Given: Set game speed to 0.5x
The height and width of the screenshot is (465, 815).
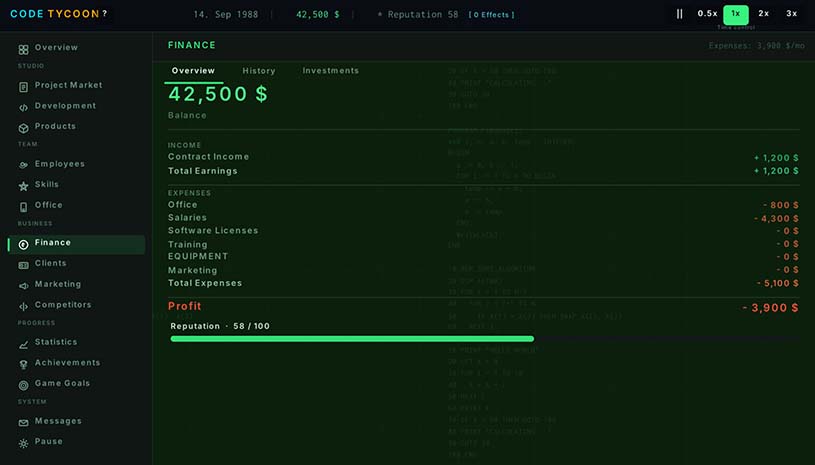Looking at the screenshot, I should pyautogui.click(x=707, y=14).
